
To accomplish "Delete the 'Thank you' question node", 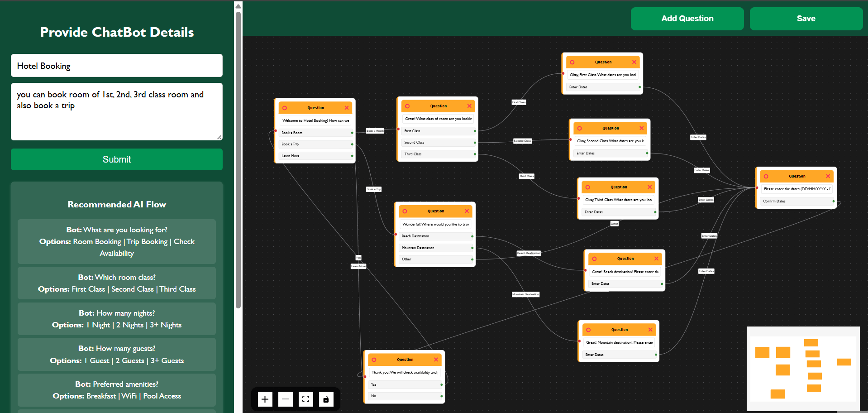I will coord(436,360).
